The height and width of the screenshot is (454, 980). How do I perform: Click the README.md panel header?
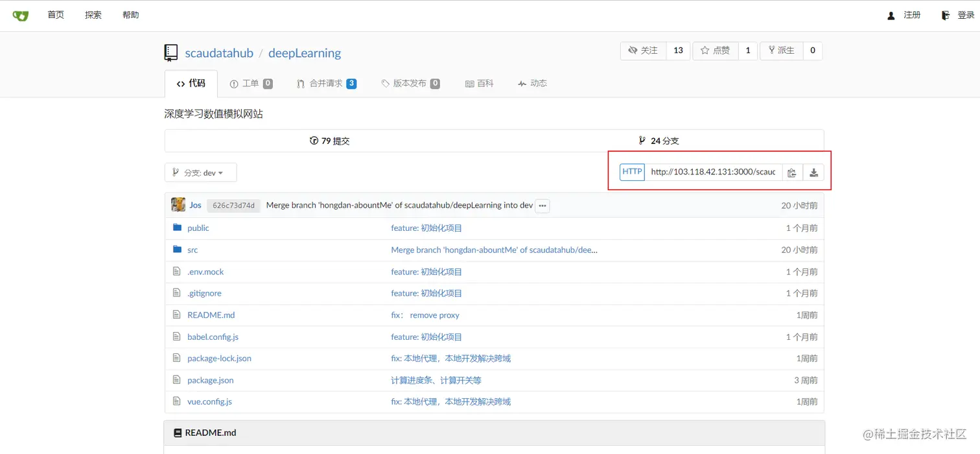[494, 433]
